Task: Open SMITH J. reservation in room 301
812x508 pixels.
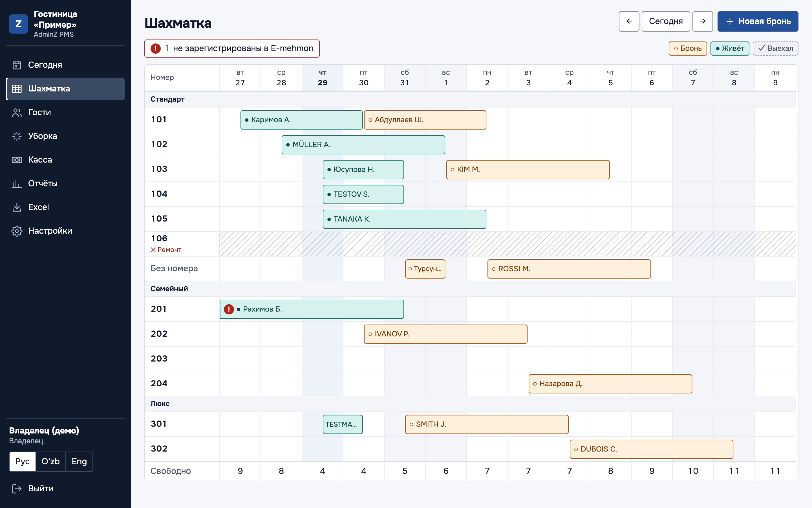Action: tap(487, 425)
